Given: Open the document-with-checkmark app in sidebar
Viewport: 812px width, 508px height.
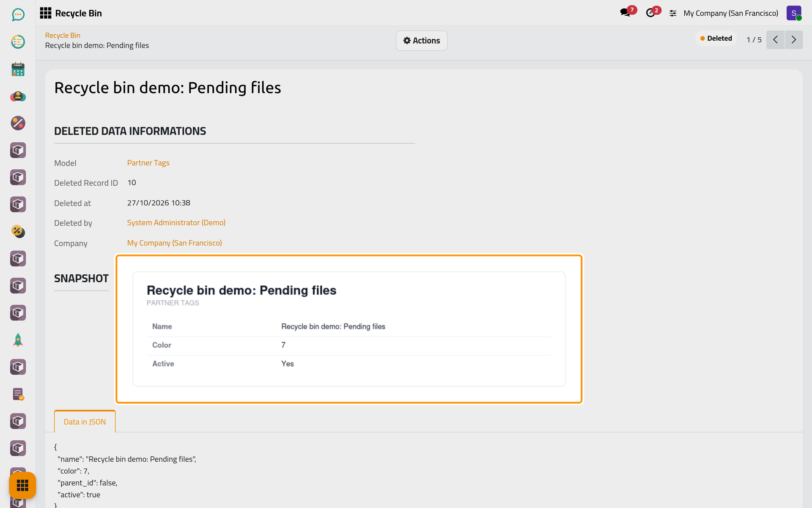Looking at the screenshot, I should (x=18, y=394).
